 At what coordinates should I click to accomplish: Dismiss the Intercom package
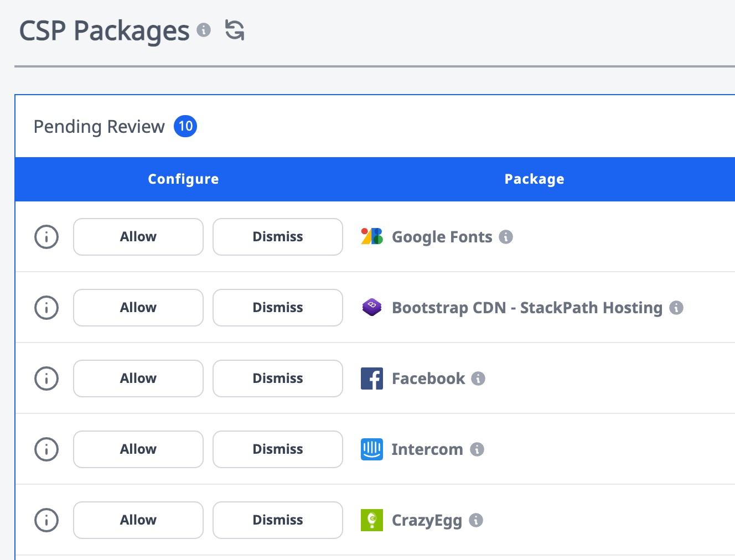[278, 449]
